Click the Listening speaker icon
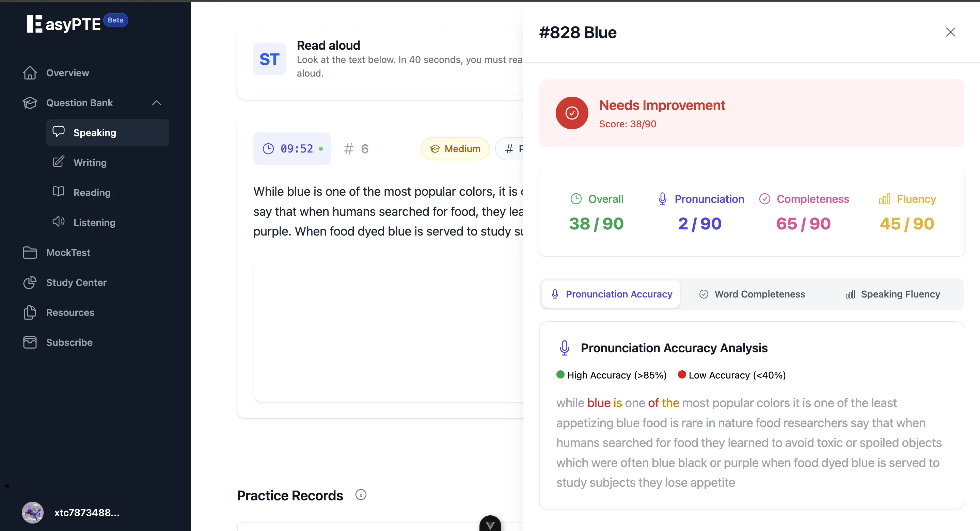The height and width of the screenshot is (531, 980). 58,222
